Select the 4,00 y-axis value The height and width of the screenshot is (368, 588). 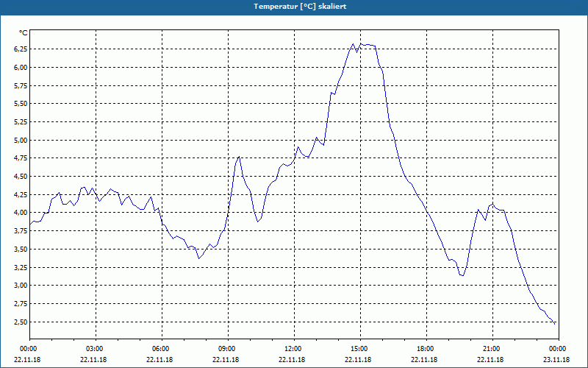click(x=21, y=213)
